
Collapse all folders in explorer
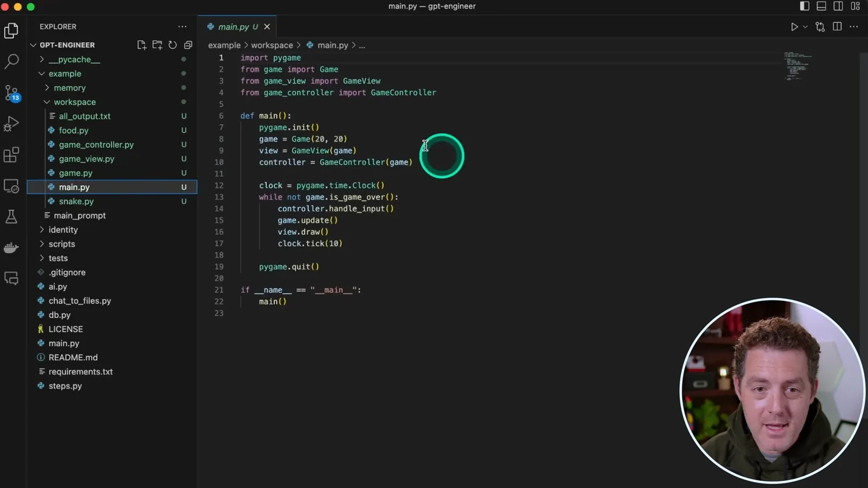pyautogui.click(x=188, y=45)
